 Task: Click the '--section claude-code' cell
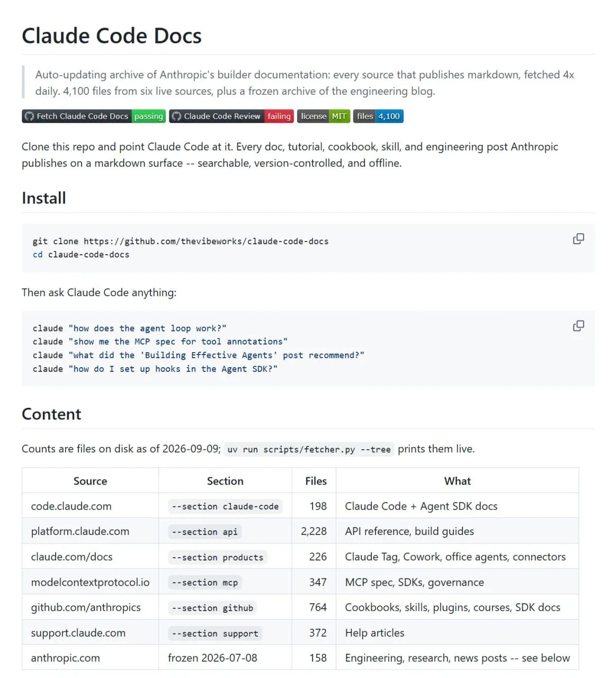pos(225,506)
